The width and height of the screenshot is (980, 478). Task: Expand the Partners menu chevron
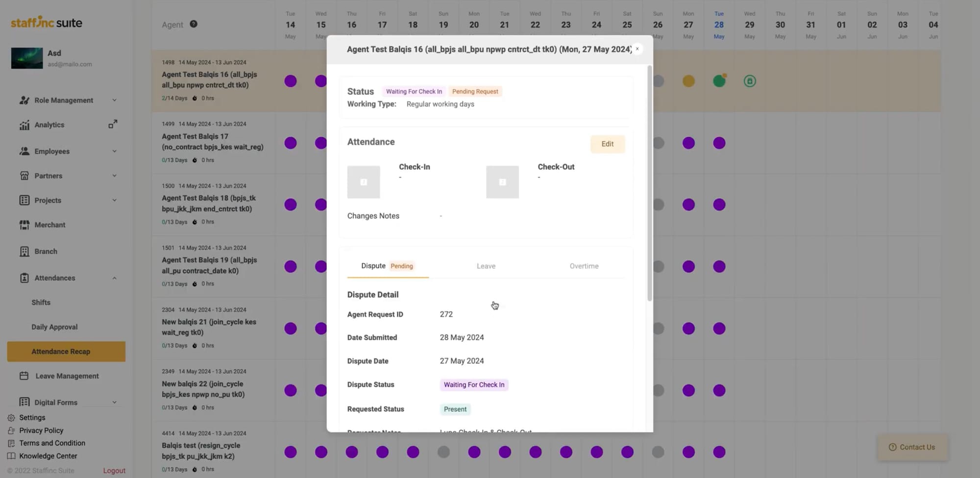(x=114, y=175)
